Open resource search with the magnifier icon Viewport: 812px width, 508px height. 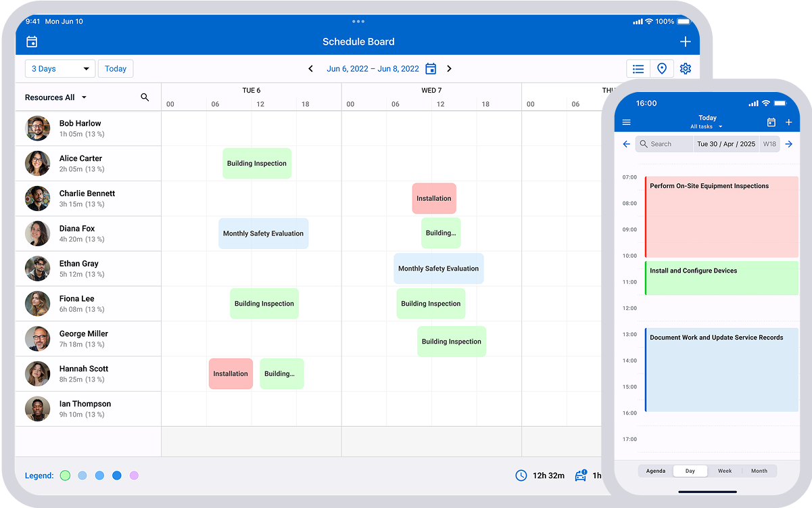145,97
